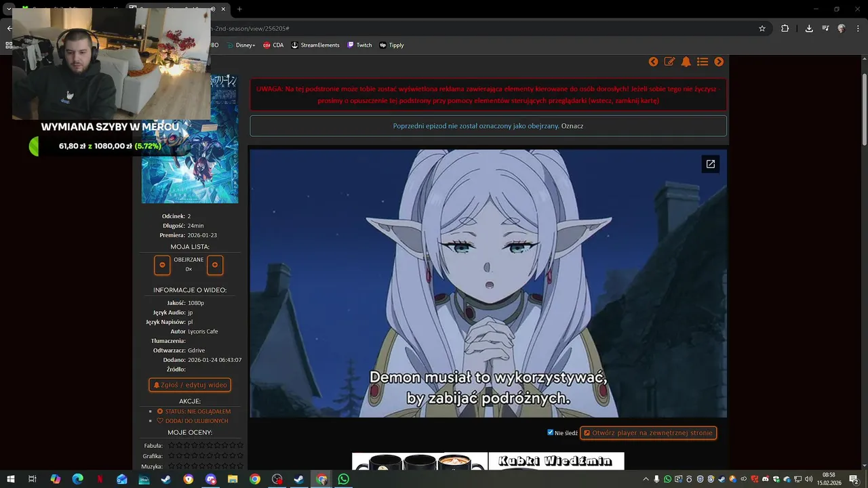Screen dimensions: 868x488
Task: Rate Grafika with the last star
Action: (240, 456)
